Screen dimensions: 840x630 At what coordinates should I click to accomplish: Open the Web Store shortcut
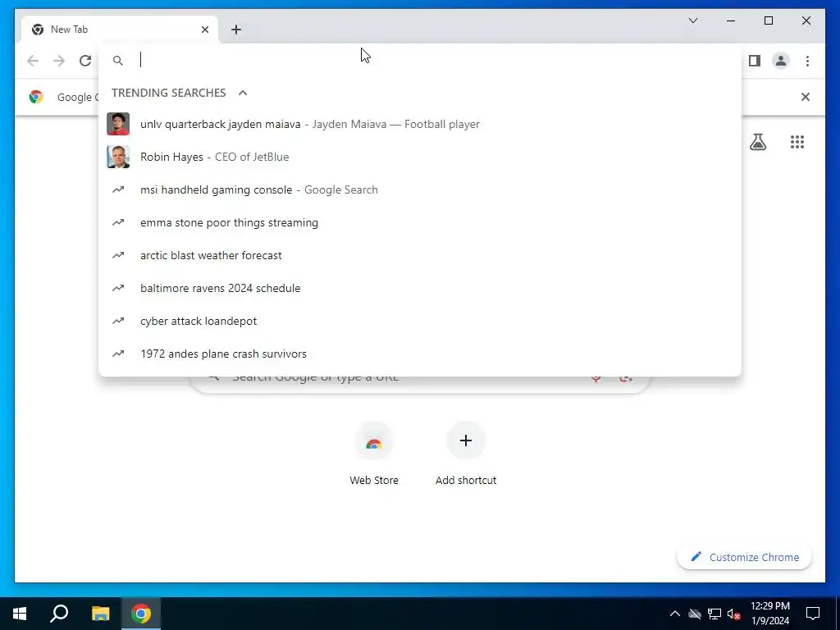tap(374, 454)
